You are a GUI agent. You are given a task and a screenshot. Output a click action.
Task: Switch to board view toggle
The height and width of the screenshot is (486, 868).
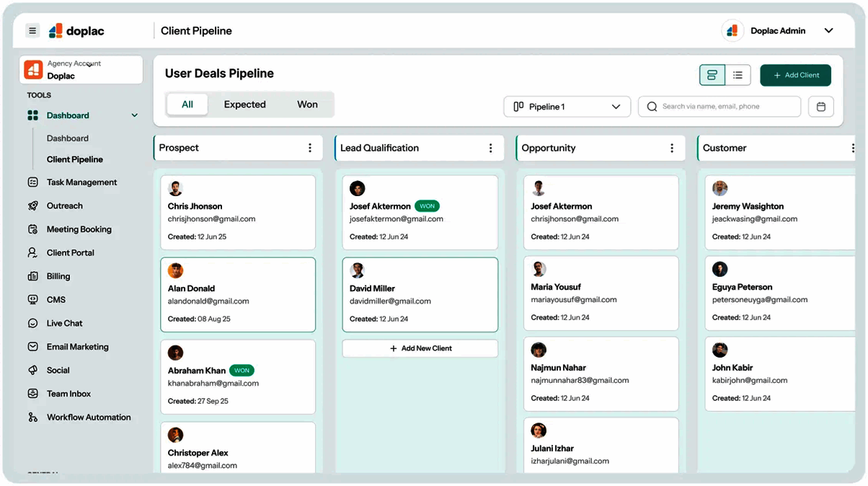[x=712, y=75]
